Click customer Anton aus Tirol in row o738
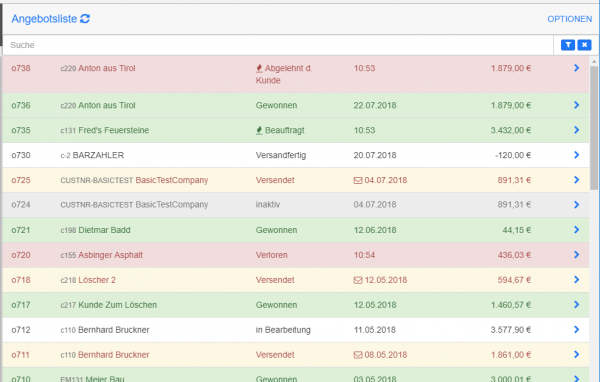 [x=107, y=68]
